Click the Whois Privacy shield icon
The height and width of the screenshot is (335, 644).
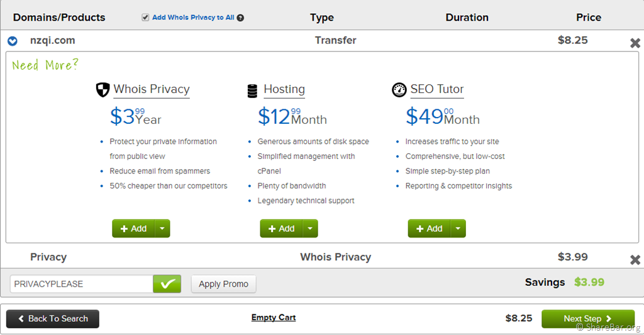pyautogui.click(x=103, y=90)
